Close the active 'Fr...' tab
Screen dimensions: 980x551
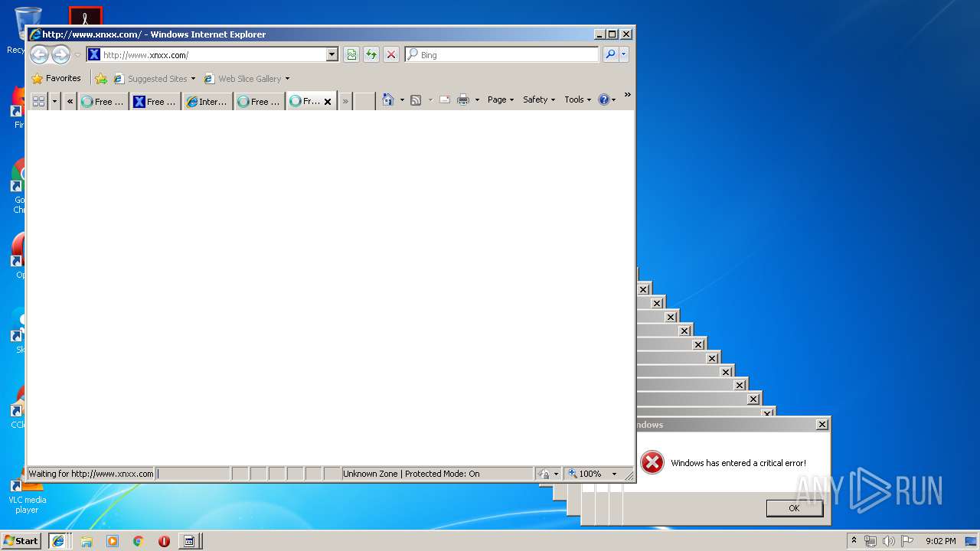pyautogui.click(x=328, y=101)
